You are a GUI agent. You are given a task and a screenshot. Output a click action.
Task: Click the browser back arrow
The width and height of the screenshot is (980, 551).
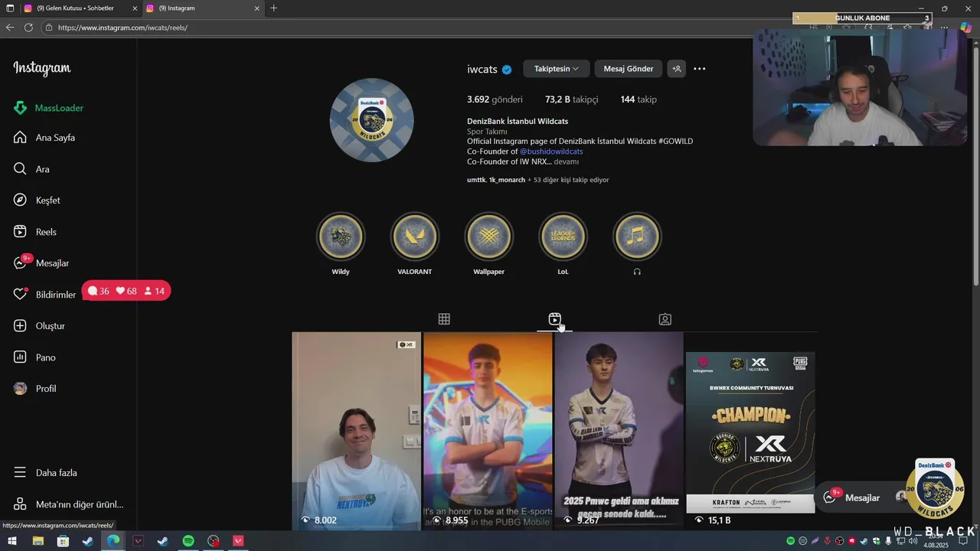pos(10,28)
